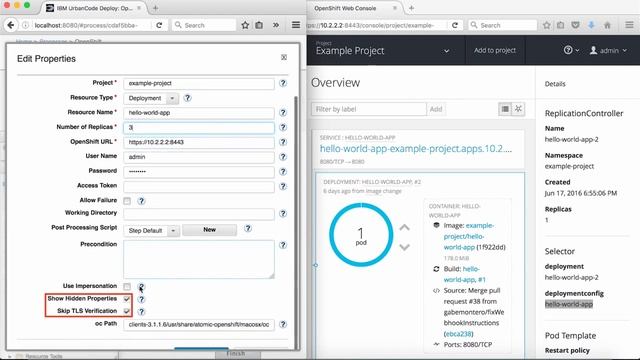This screenshot has height=360, width=640.
Task: Open the hello-world-app route link
Action: click(416, 149)
